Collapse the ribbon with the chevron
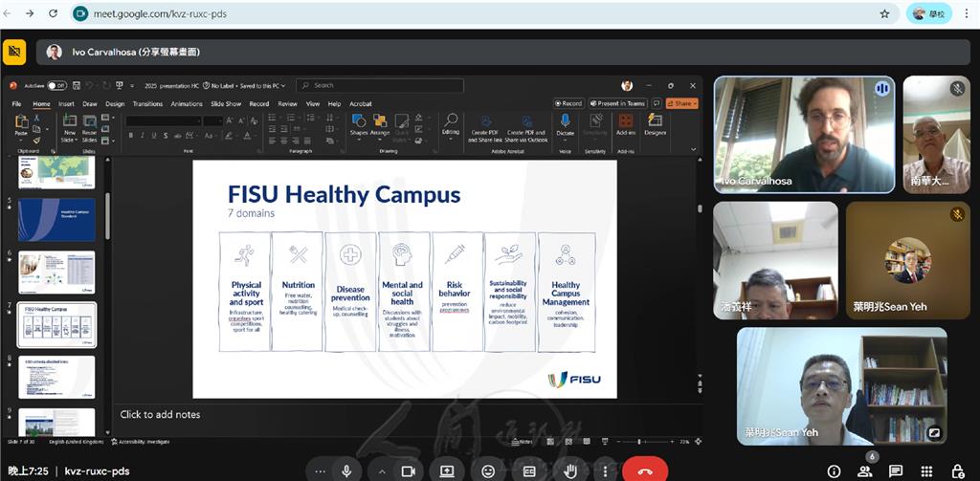 pyautogui.click(x=693, y=149)
